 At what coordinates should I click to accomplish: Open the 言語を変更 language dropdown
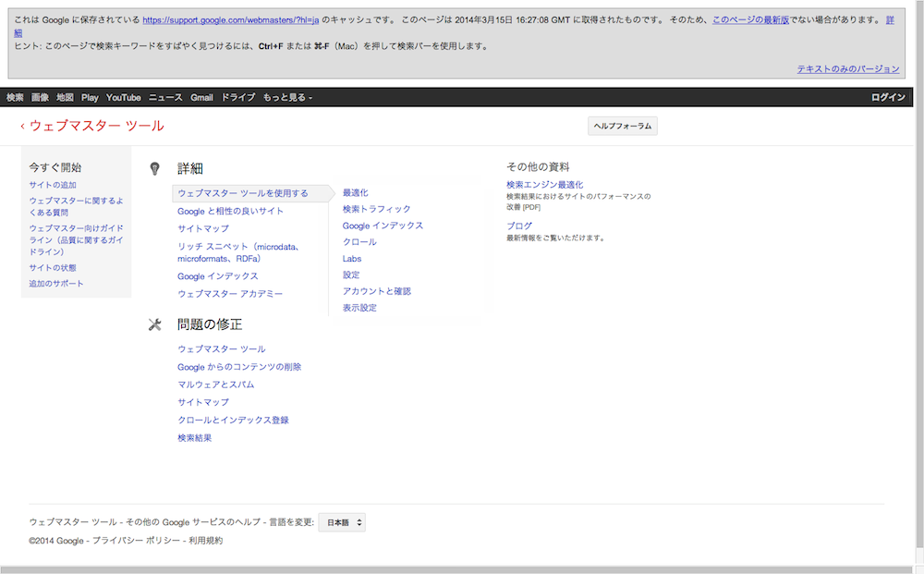(342, 522)
